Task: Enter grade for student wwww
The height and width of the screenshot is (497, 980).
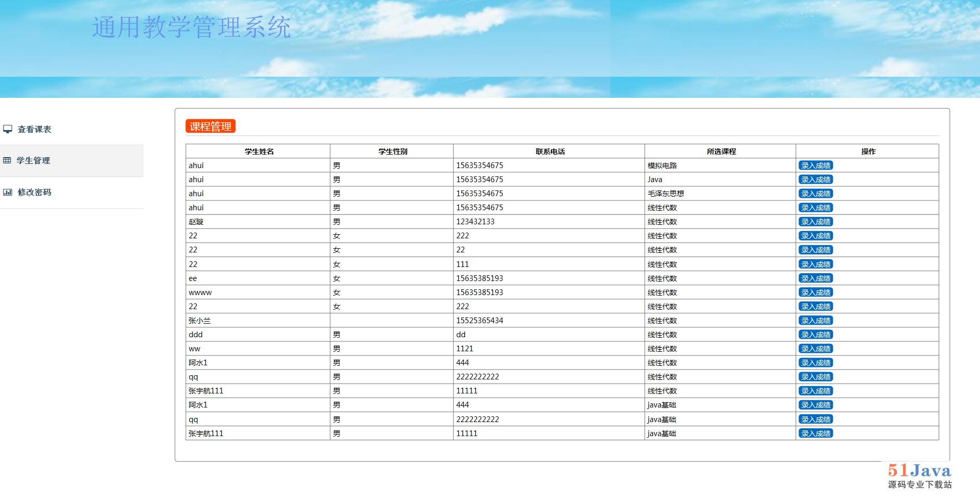Action: click(816, 292)
